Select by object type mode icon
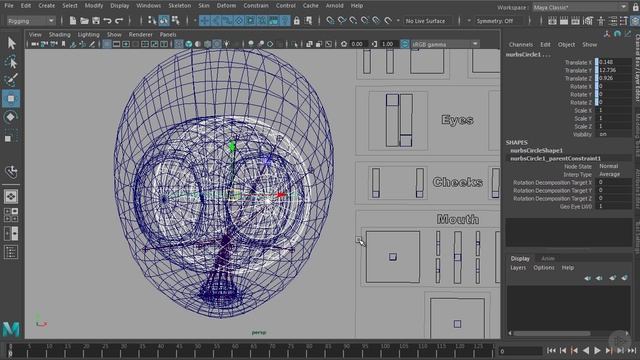 (x=164, y=20)
